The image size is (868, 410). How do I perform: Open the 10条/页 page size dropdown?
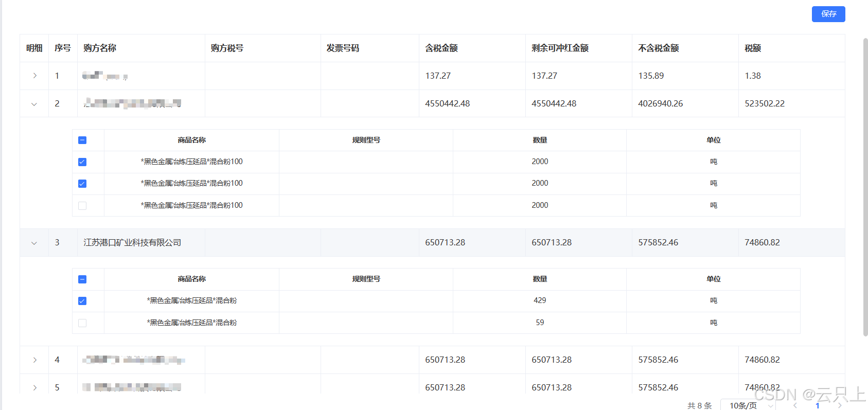coord(749,405)
